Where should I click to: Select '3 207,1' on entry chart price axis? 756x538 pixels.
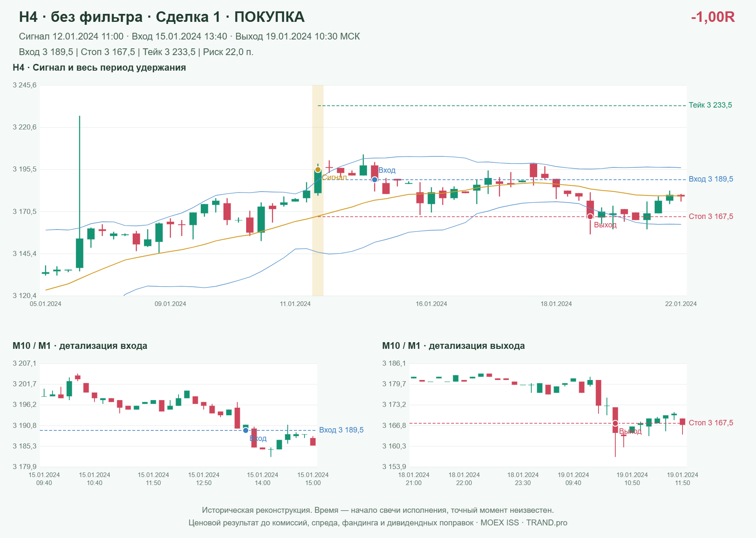point(25,364)
